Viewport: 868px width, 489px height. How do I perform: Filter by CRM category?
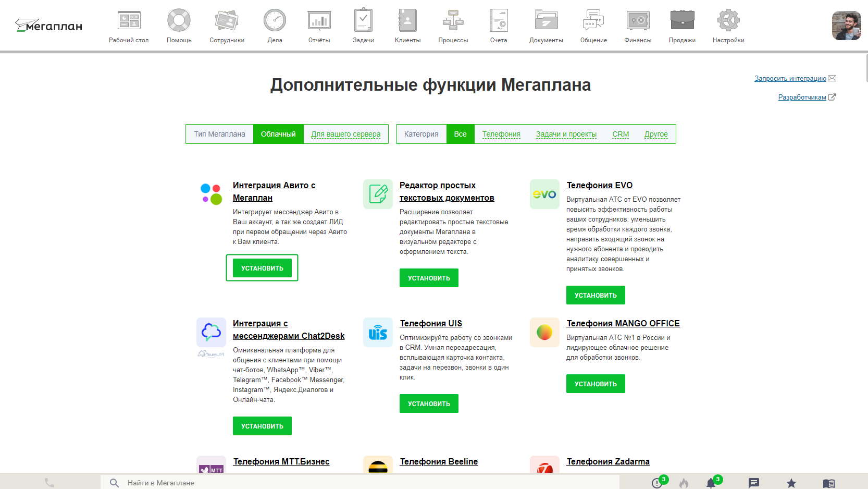click(x=621, y=134)
